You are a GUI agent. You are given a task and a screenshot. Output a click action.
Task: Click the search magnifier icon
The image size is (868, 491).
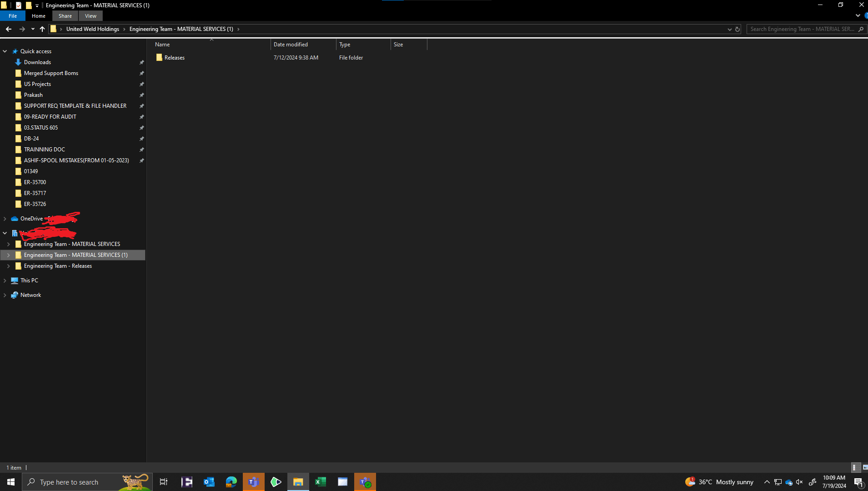click(861, 29)
